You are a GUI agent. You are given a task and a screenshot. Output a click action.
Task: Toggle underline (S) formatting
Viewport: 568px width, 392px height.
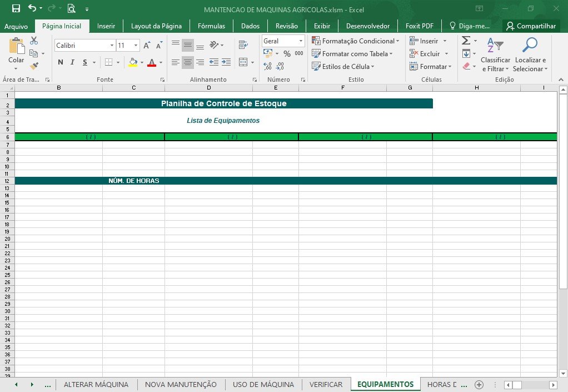(x=85, y=62)
